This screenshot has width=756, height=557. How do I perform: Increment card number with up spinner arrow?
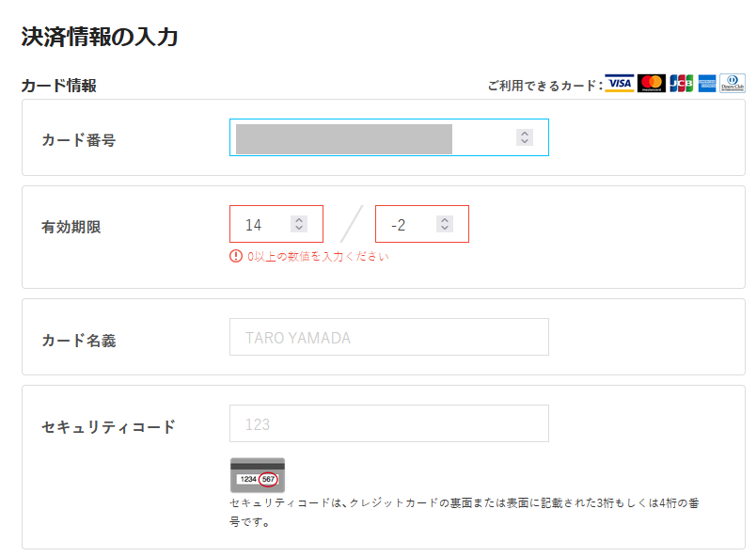click(x=525, y=134)
